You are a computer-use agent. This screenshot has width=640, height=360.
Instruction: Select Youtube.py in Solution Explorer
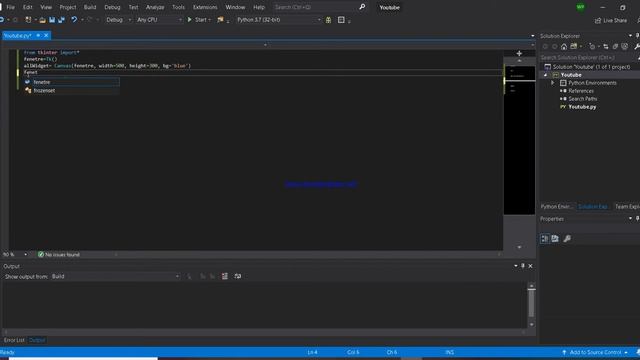582,107
